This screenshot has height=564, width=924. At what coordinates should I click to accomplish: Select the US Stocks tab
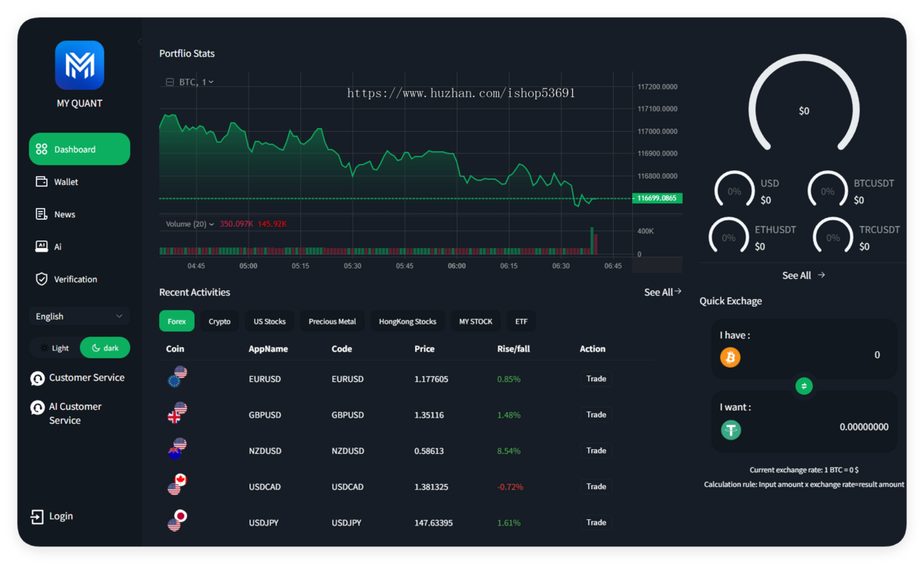click(269, 321)
